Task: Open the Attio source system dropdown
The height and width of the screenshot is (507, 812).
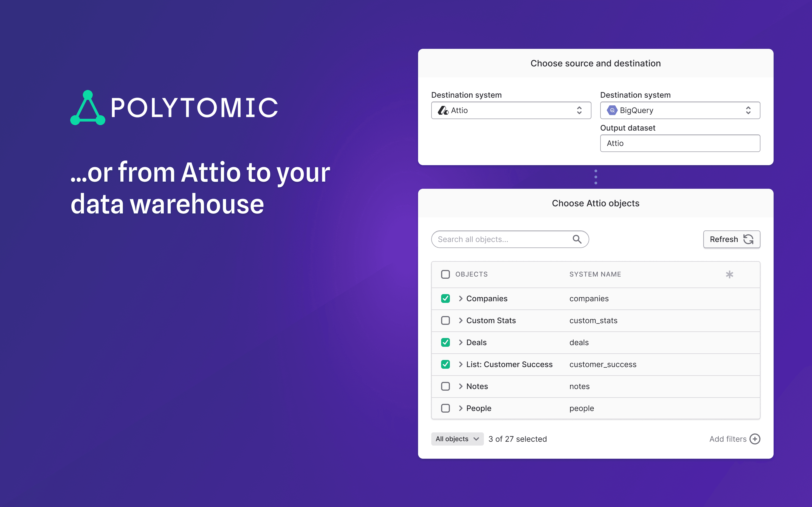Action: click(511, 110)
